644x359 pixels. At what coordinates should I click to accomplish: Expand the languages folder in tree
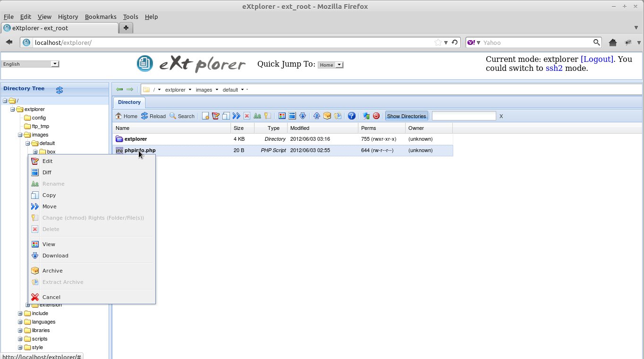(x=20, y=322)
